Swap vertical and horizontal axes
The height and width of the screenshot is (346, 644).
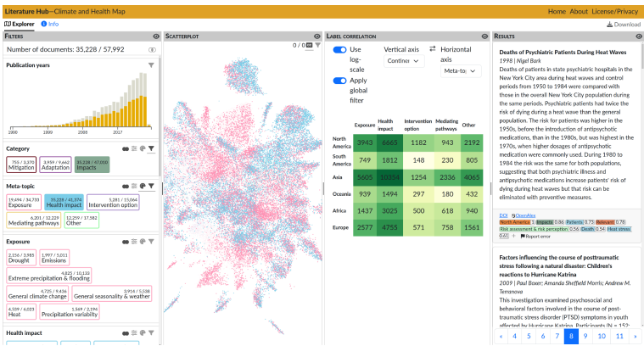point(433,49)
